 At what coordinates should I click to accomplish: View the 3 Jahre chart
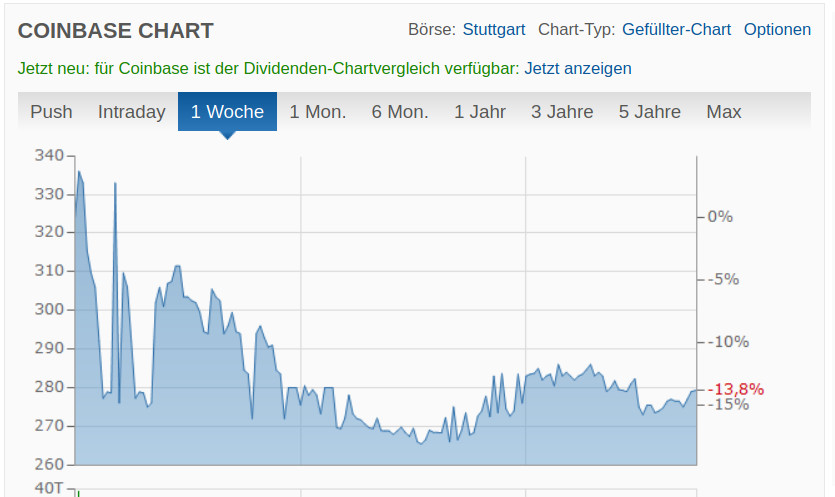click(x=562, y=112)
